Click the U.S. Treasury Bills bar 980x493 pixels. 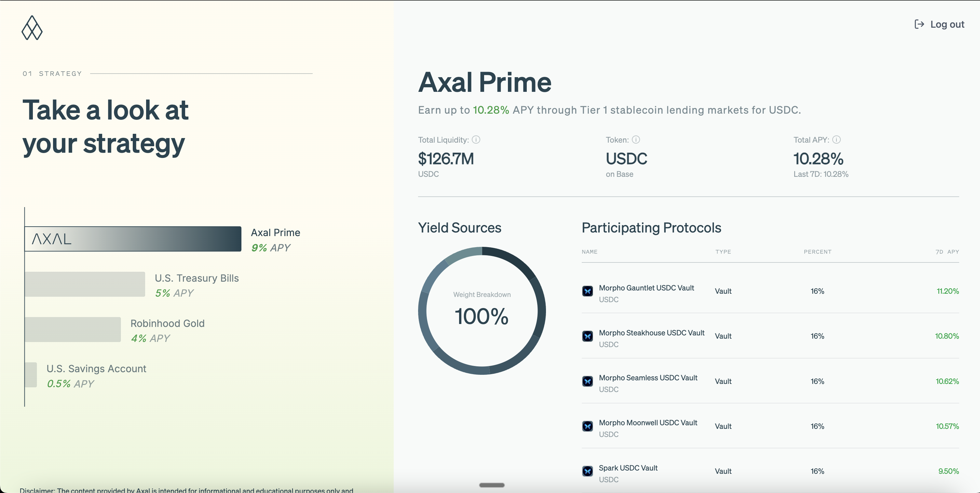(85, 284)
